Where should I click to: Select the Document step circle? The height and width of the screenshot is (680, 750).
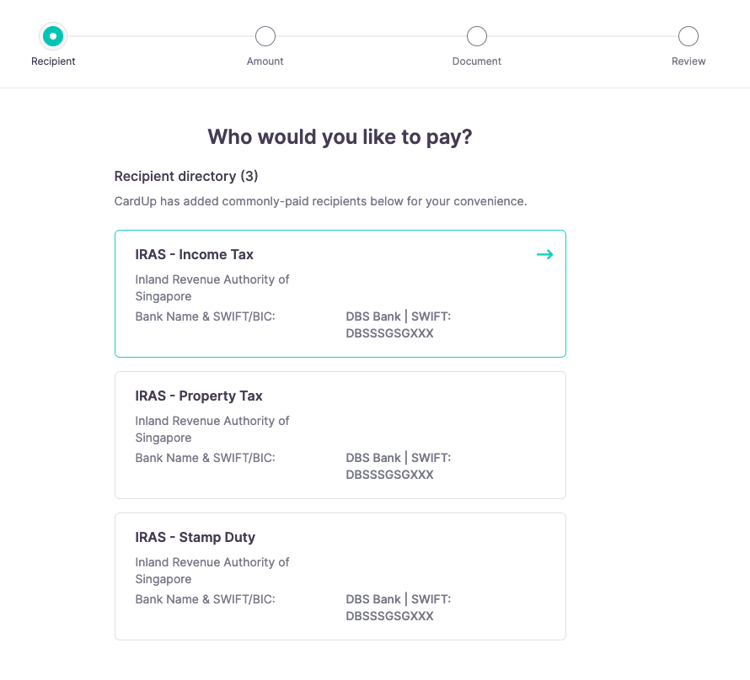(477, 36)
